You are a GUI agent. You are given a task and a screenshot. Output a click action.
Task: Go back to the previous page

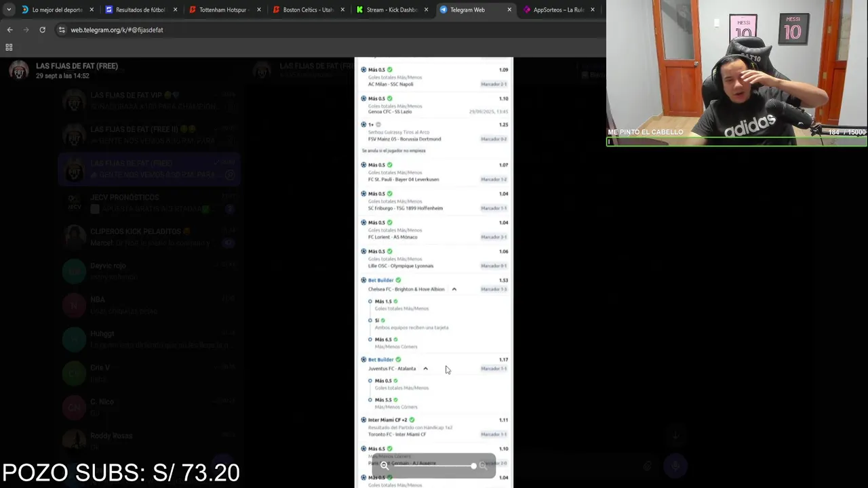pyautogui.click(x=9, y=30)
